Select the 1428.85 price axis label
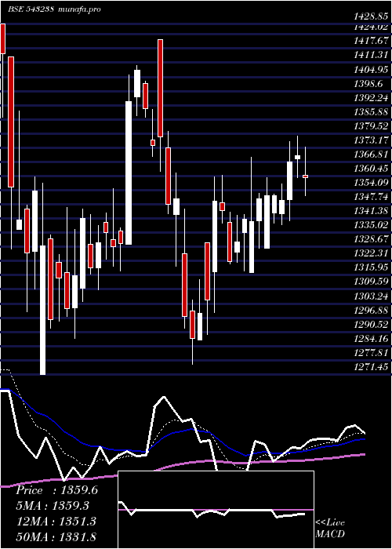Image resolution: width=392 pixels, height=549 pixels. 371,16
